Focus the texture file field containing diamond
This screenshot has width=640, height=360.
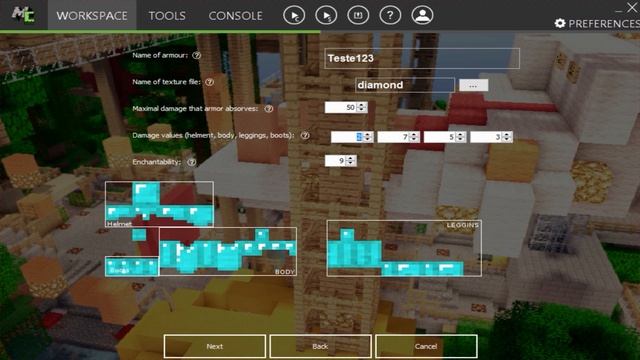(x=404, y=85)
